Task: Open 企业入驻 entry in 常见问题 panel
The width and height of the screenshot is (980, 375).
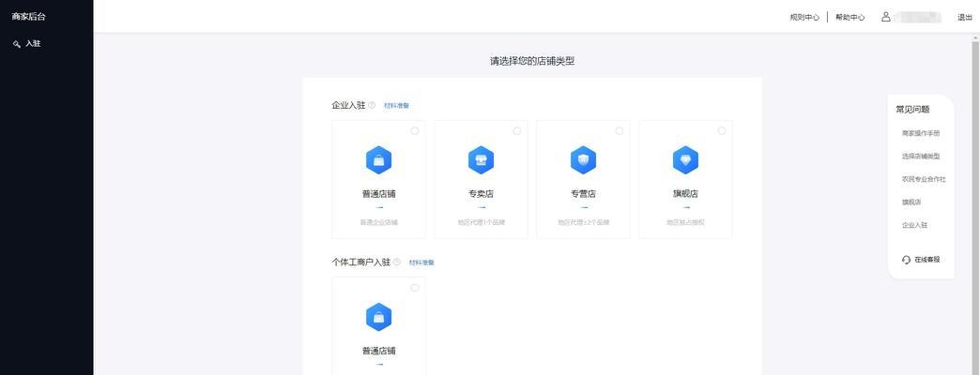Action: point(914,225)
